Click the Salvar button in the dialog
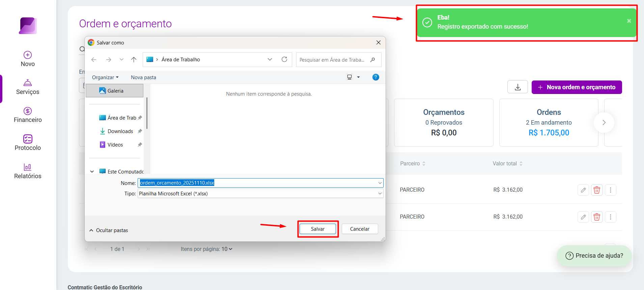The height and width of the screenshot is (290, 644). click(x=318, y=229)
